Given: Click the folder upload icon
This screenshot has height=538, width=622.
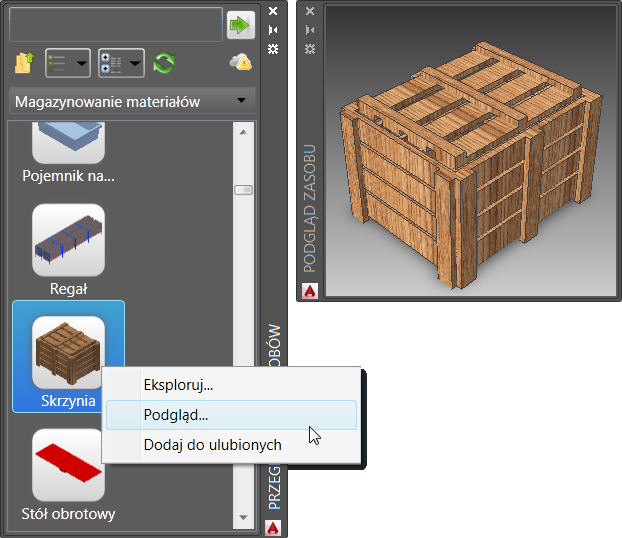Looking at the screenshot, I should [25, 63].
